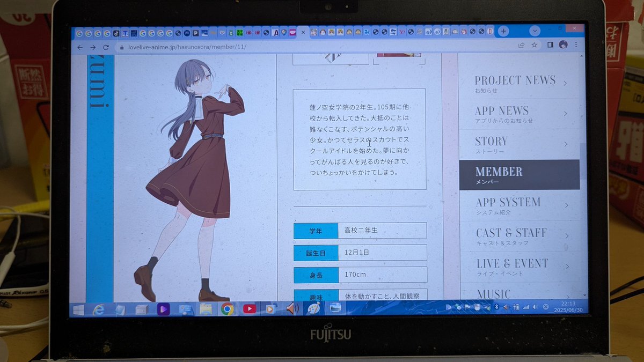Click the chevron next to STORY
Viewport: 644px width, 362px height.
coord(566,144)
